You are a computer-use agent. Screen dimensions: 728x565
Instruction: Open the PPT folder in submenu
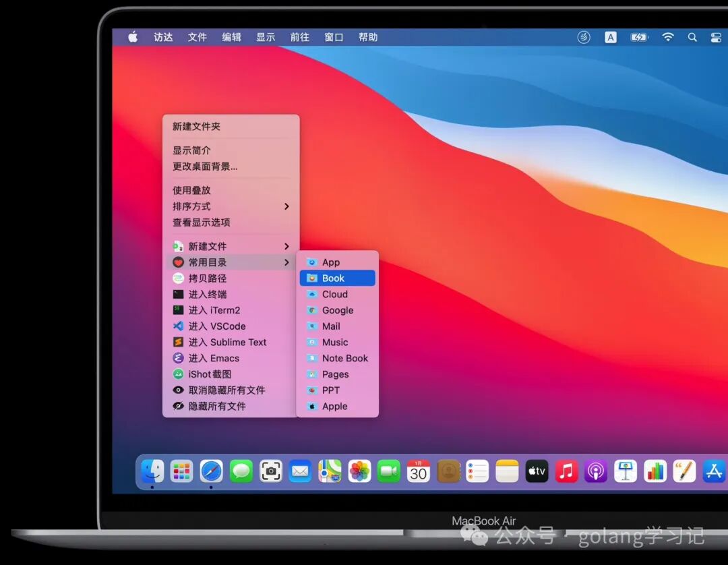pyautogui.click(x=338, y=390)
